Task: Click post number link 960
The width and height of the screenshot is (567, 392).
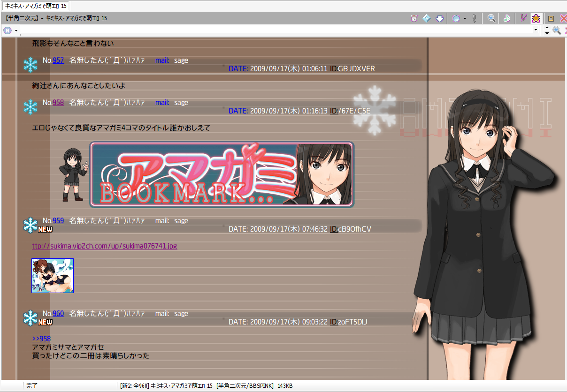Action: 58,314
